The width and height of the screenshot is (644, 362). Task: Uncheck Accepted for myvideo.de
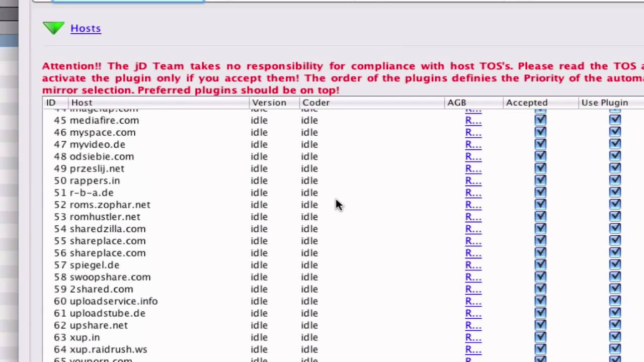(x=540, y=144)
